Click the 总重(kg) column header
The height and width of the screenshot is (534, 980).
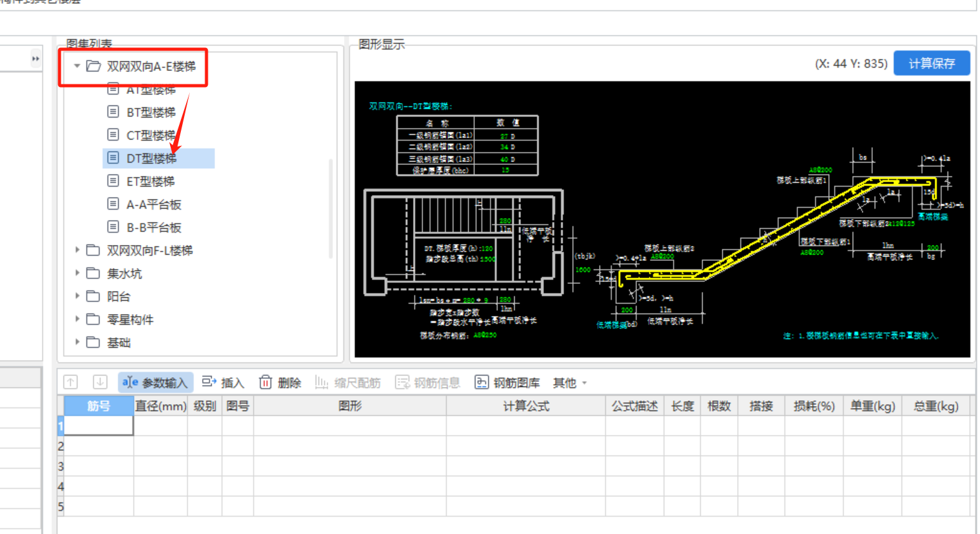(x=937, y=406)
